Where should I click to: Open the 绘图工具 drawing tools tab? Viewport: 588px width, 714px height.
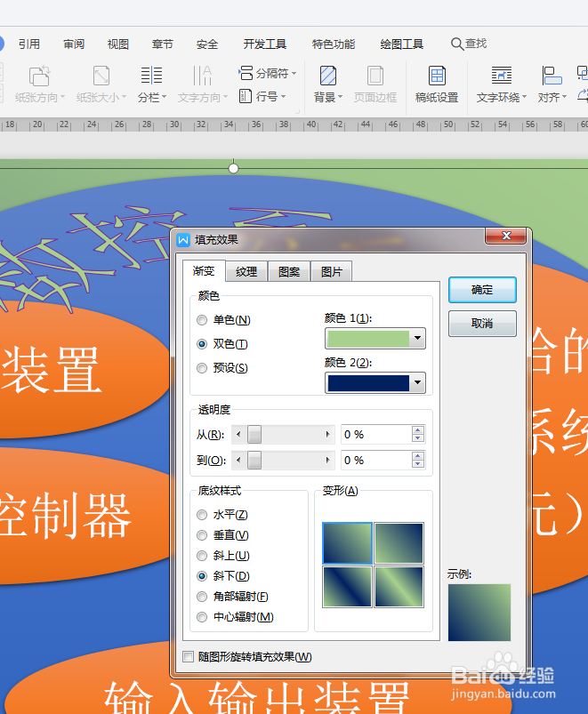(x=402, y=44)
